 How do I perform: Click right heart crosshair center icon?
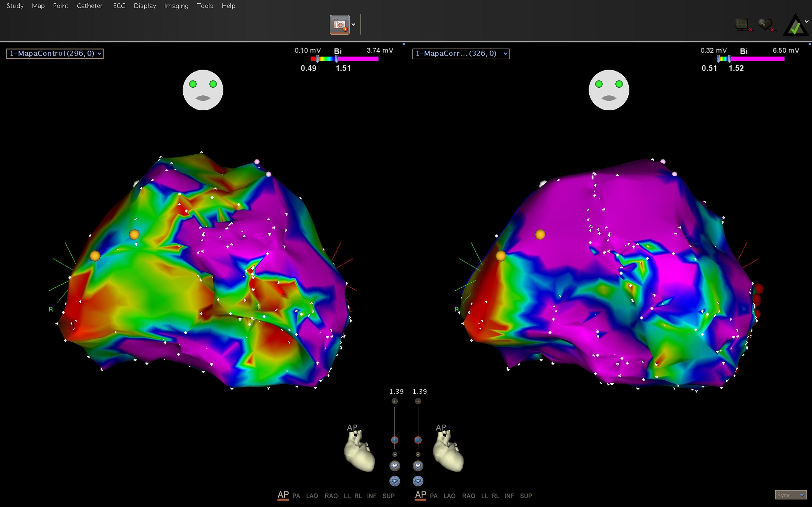tap(418, 481)
